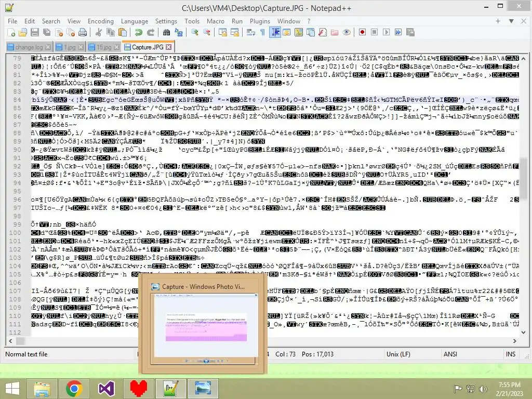This screenshot has height=399, width=532.
Task: Zoom in using the toolbar magnifier
Action: tap(194, 33)
